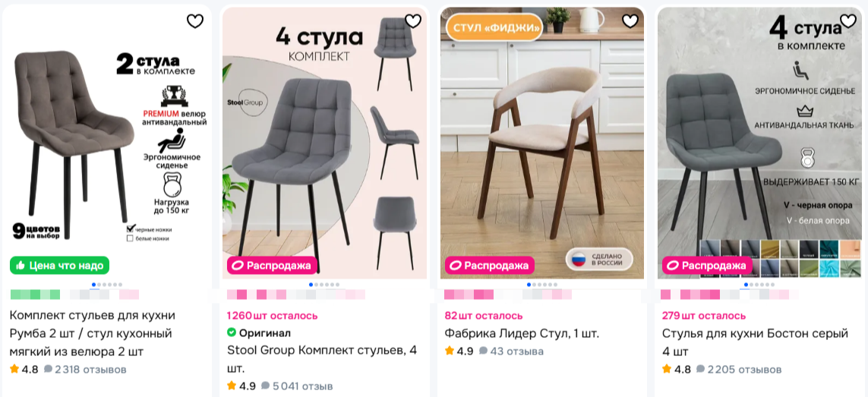
Task: Open the Стул «Фиджи» product photo
Action: 542,143
